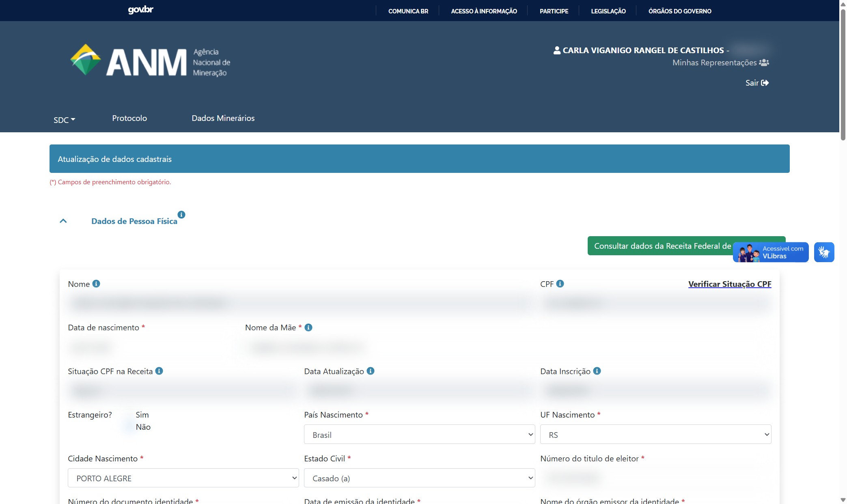Screen dimensions: 847x504
Task: Open the Dados Minerários menu
Action: click(223, 118)
